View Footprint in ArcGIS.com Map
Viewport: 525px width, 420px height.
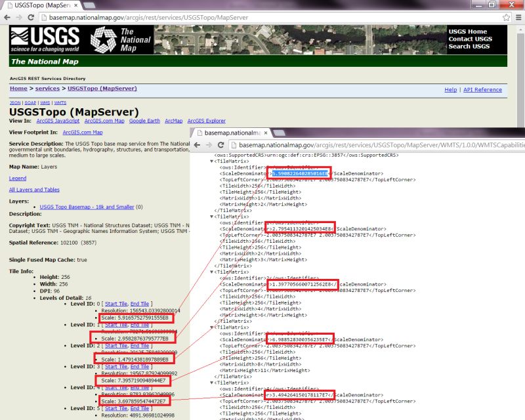tap(83, 133)
